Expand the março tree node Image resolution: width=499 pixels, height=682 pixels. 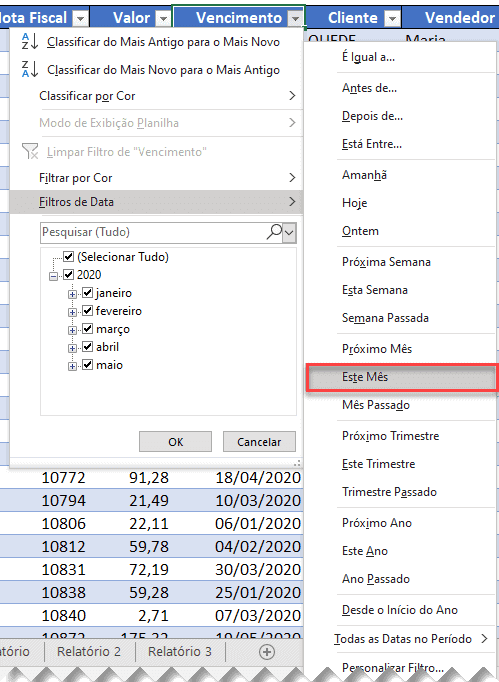click(x=72, y=330)
